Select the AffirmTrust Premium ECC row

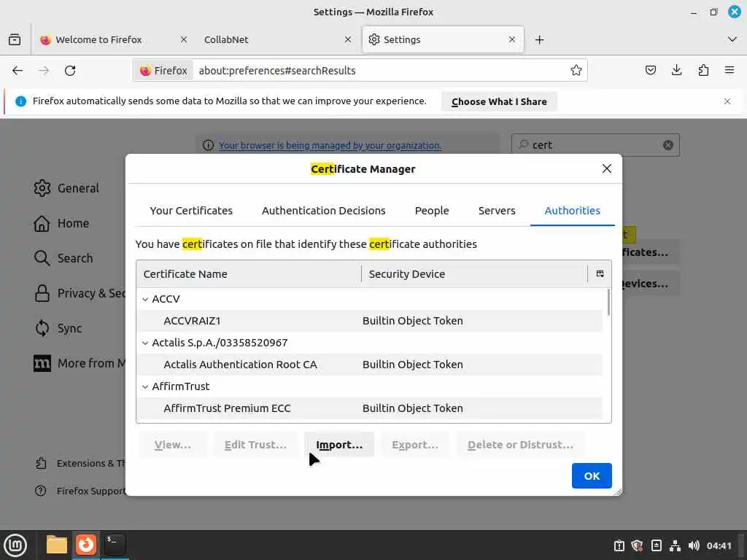pos(369,408)
